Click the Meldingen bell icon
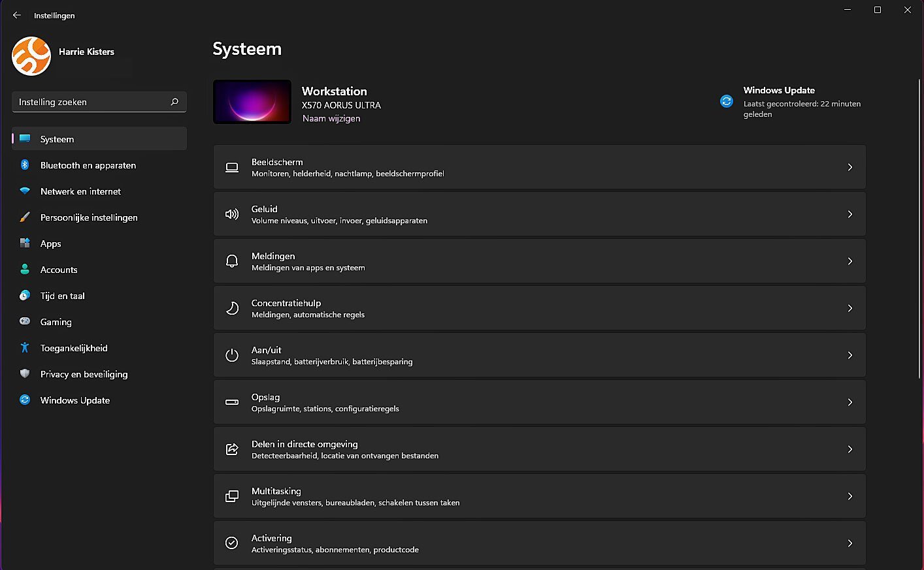Image resolution: width=924 pixels, height=570 pixels. coord(232,261)
